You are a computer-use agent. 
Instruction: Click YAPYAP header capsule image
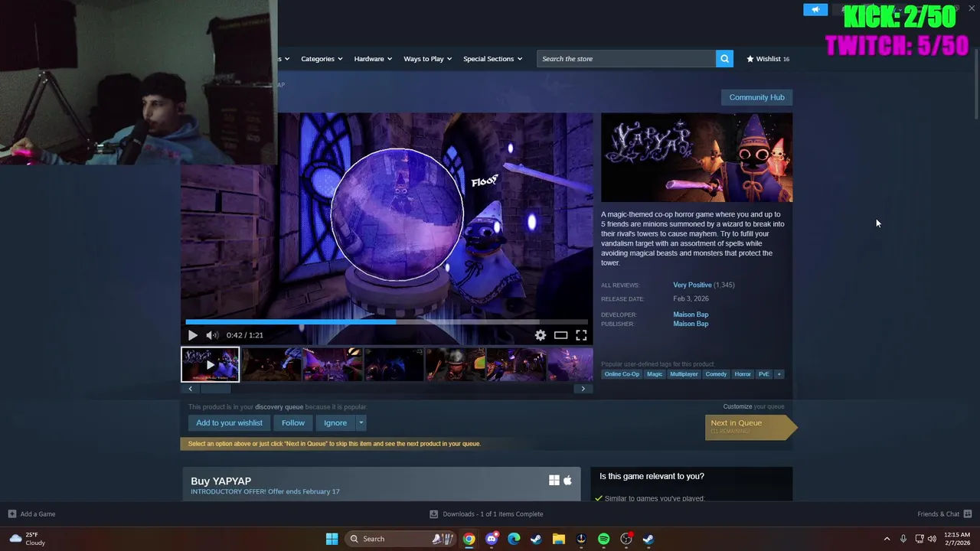tap(697, 158)
